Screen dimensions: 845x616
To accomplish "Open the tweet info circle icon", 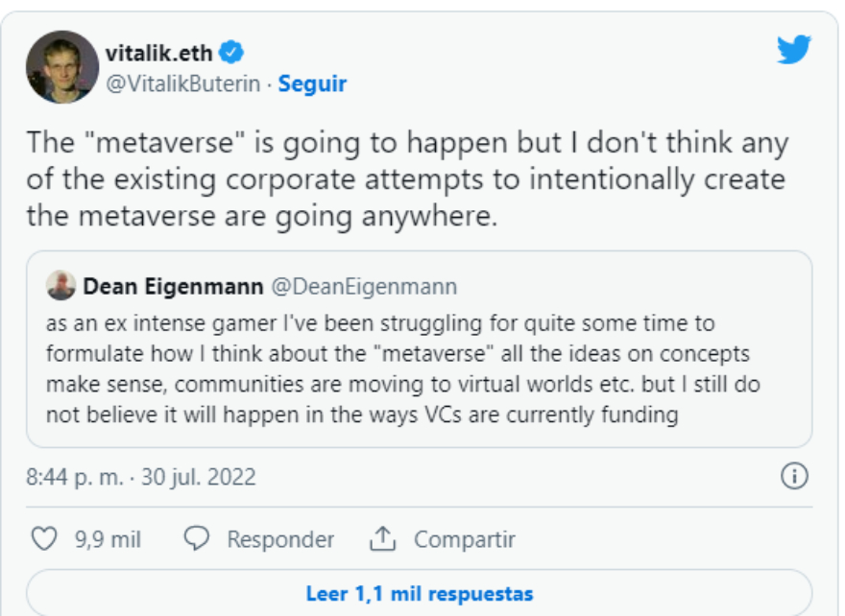I will (794, 476).
